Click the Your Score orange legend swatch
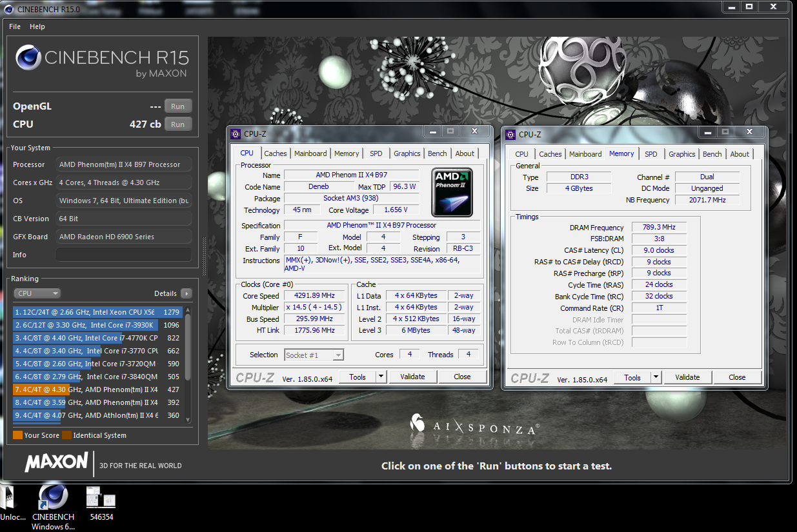 coord(17,435)
